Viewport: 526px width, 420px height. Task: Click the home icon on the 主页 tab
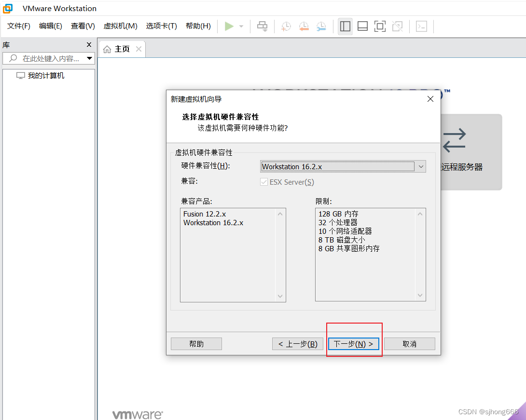(x=107, y=49)
